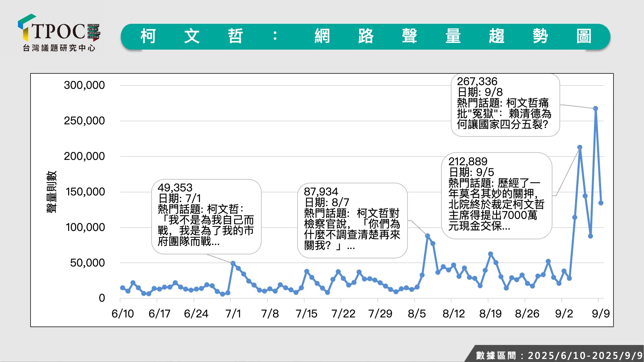Click the 7/1 peak data point
Image resolution: width=644 pixels, height=362 pixels.
tap(233, 263)
